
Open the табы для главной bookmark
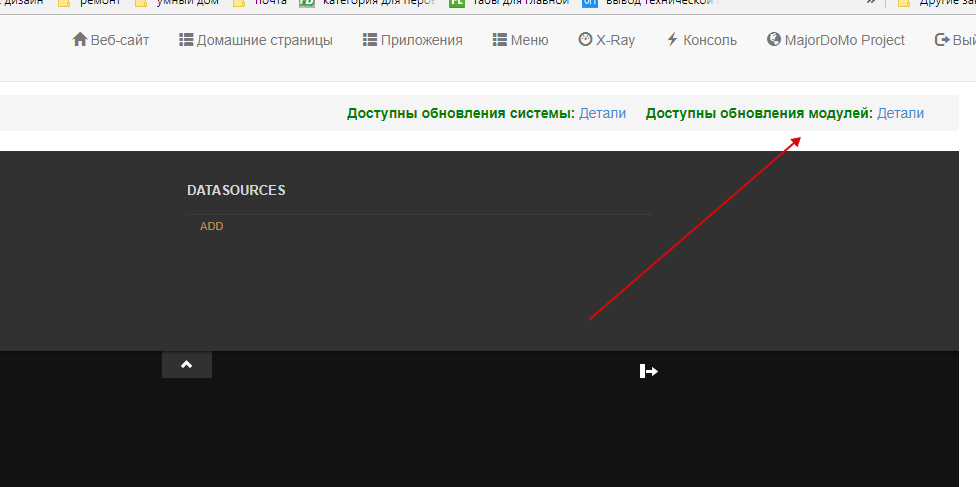[509, 2]
